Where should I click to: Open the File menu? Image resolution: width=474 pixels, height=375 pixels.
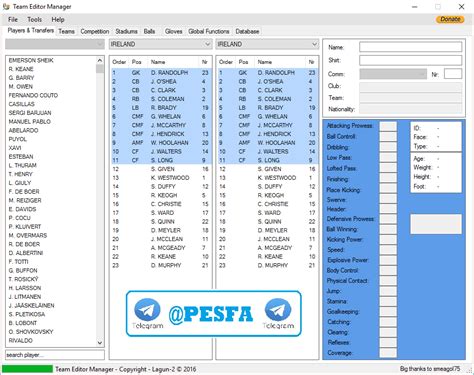click(x=13, y=19)
